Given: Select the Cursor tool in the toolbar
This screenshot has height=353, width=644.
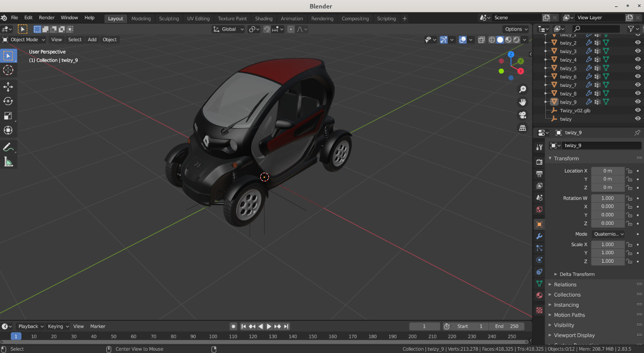Looking at the screenshot, I should click(x=8, y=70).
